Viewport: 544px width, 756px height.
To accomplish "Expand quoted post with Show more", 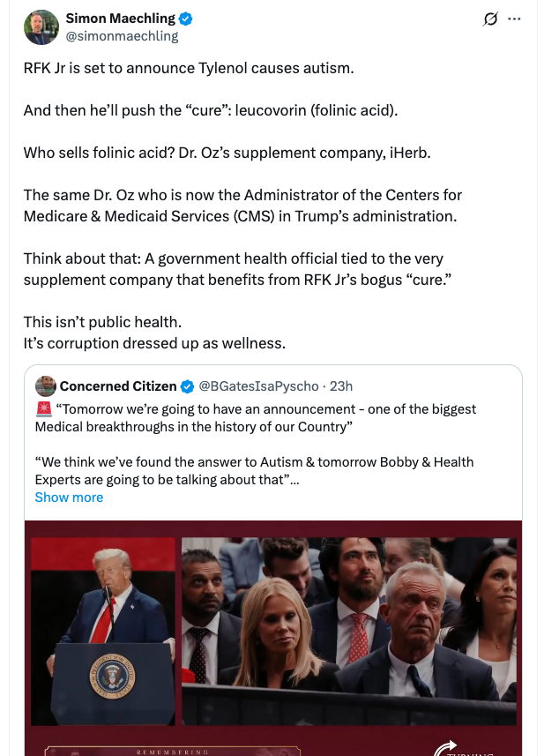I will [x=69, y=498].
